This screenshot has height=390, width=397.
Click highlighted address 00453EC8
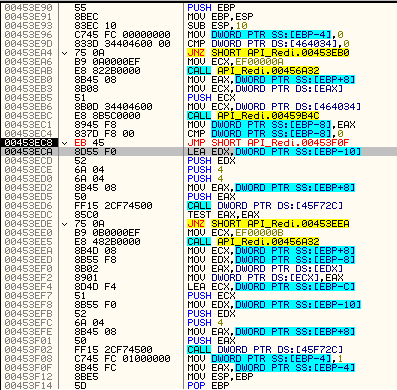[28, 142]
